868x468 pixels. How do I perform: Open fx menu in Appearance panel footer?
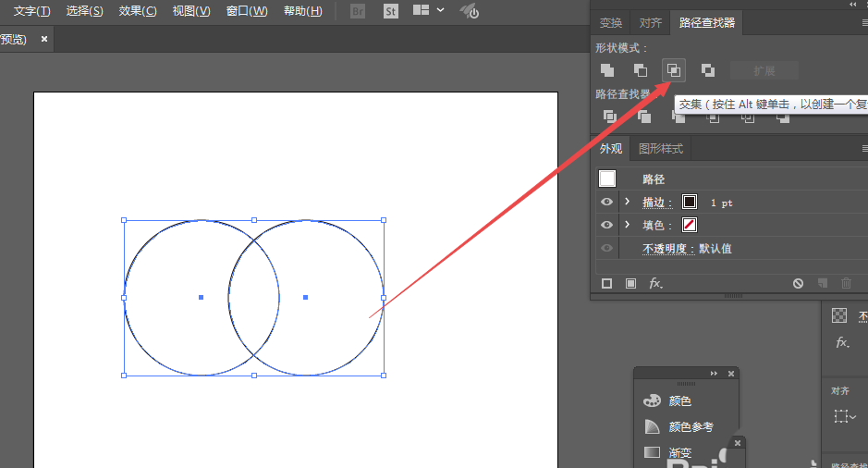(x=656, y=284)
